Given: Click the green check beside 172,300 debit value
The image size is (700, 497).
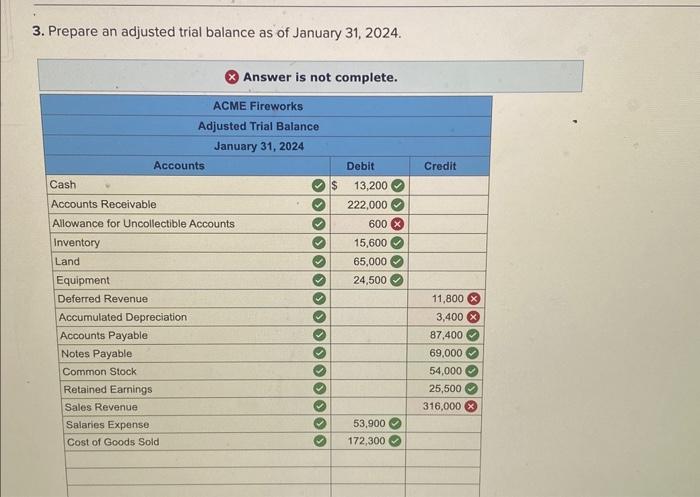Looking at the screenshot, I should coord(394,441).
